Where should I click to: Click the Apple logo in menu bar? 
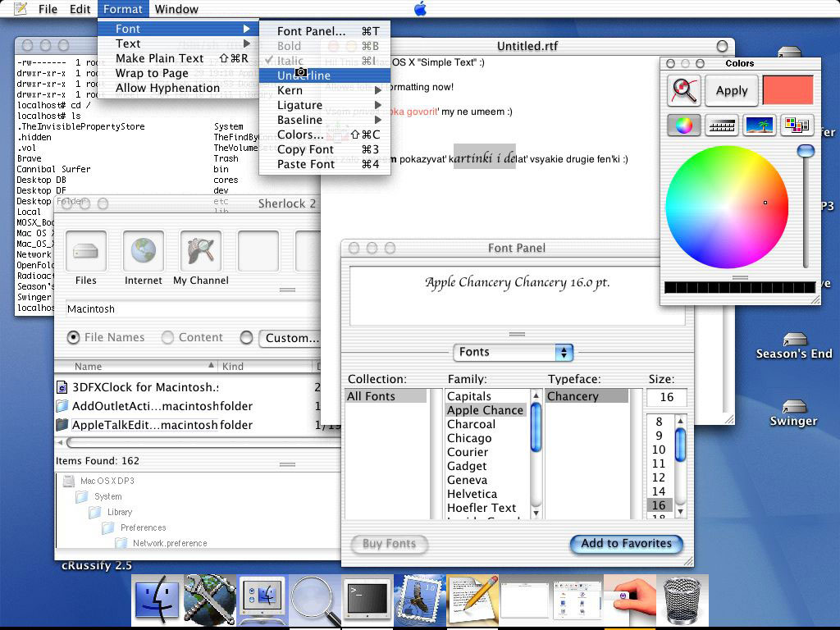point(421,8)
